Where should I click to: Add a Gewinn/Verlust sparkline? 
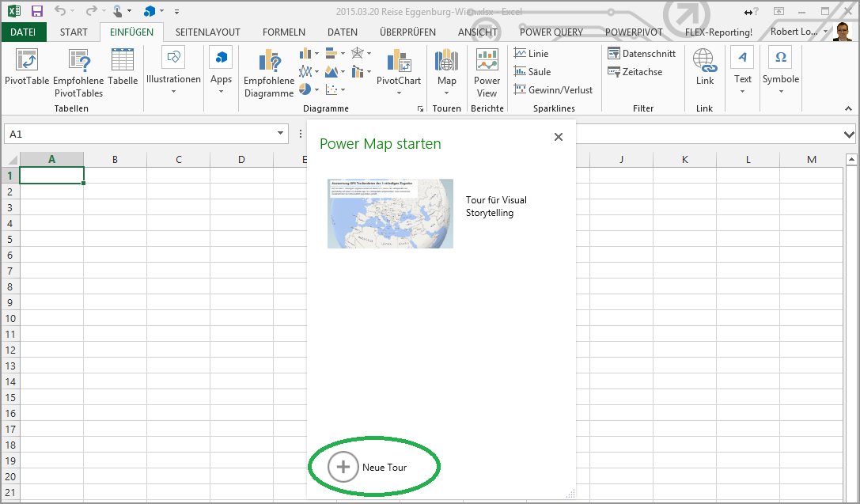pos(552,90)
